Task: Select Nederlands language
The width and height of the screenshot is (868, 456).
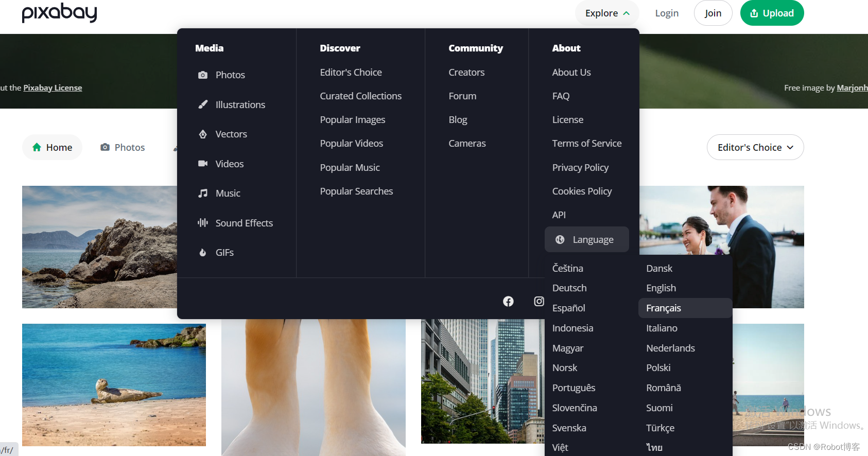Action: 670,348
